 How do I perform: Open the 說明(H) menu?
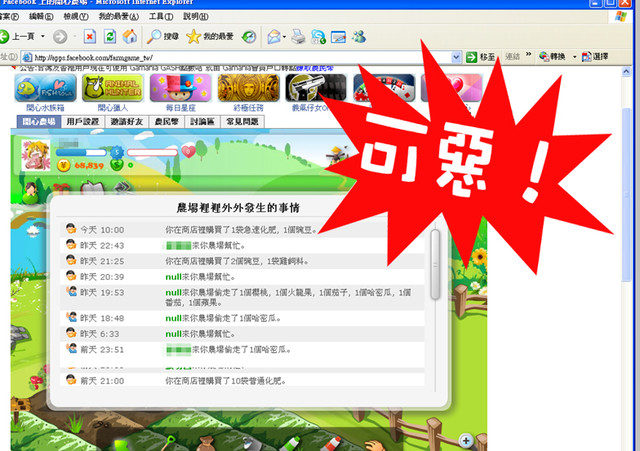click(x=196, y=17)
